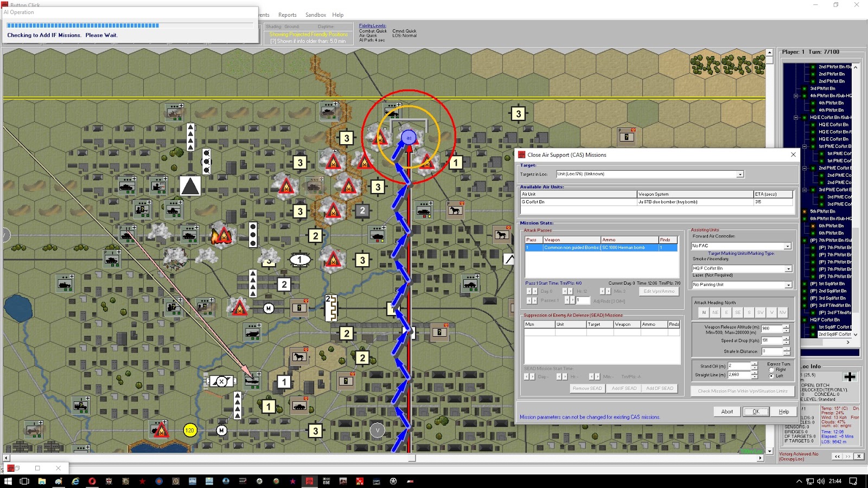
Task: Collapse the 1st Plt/E Co/1st Bn tree node
Action: (x=805, y=146)
